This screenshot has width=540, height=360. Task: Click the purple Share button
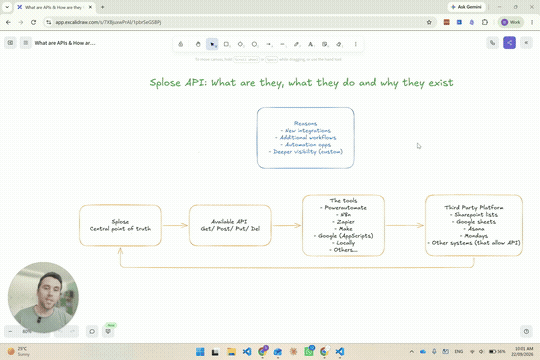[509, 43]
